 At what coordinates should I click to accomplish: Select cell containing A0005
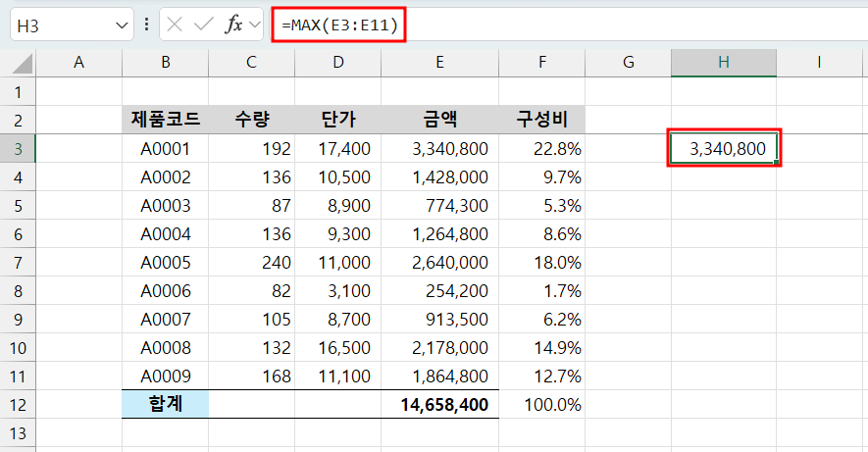pyautogui.click(x=166, y=262)
